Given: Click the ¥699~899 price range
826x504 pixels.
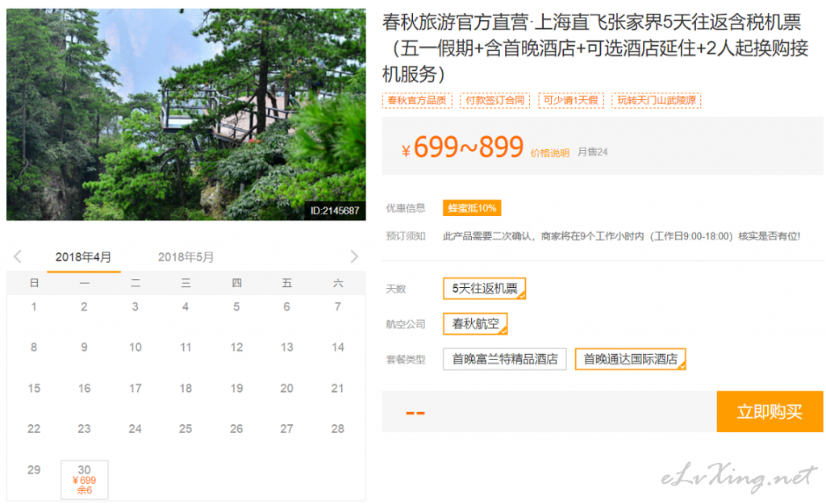Looking at the screenshot, I should (x=462, y=147).
